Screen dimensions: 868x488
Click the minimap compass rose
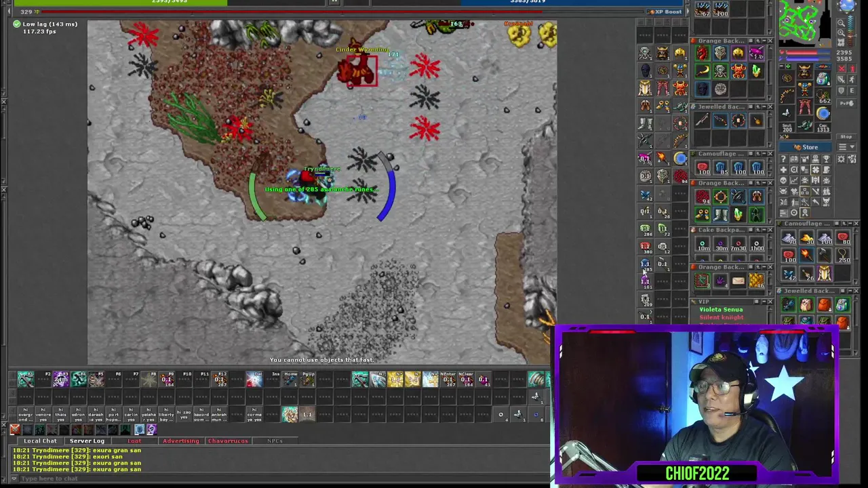848,5
